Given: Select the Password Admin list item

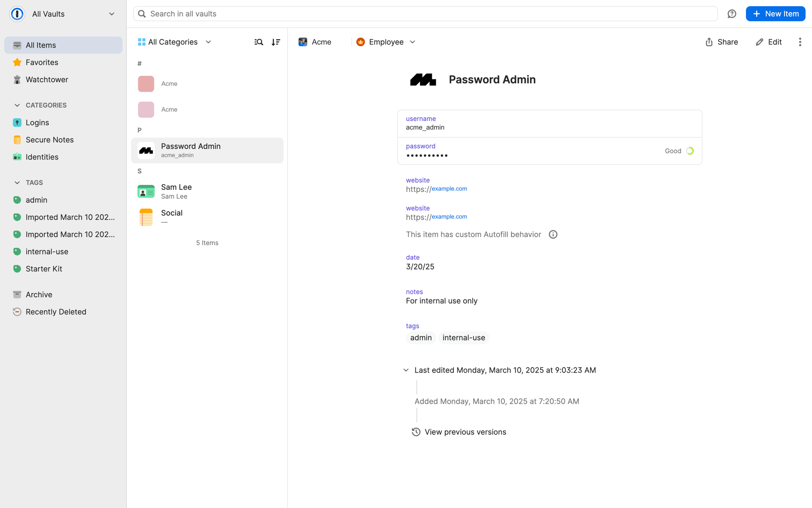Looking at the screenshot, I should pos(207,151).
